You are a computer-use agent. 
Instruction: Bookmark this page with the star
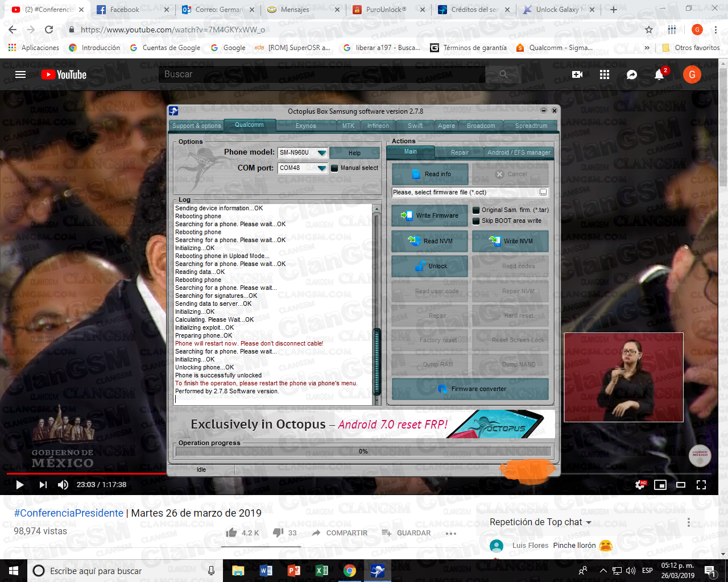pyautogui.click(x=649, y=30)
